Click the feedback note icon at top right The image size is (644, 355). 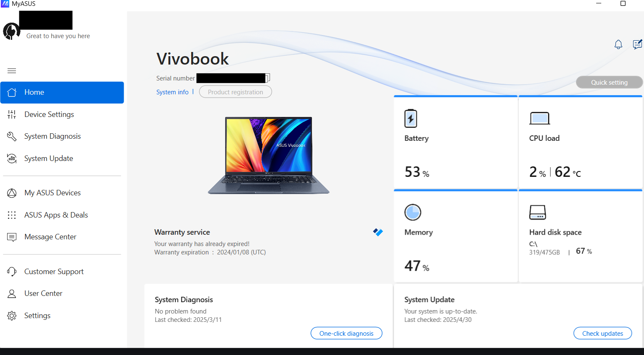click(x=637, y=44)
